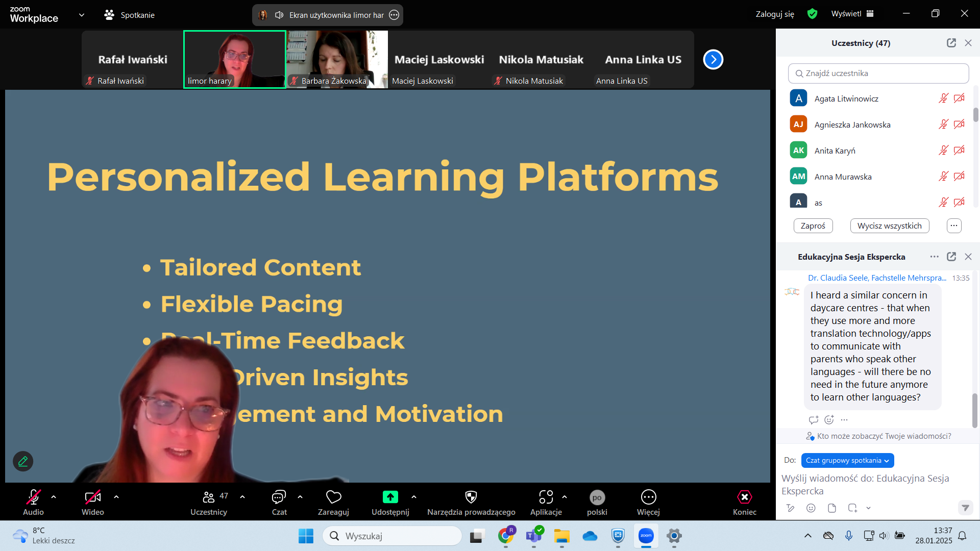This screenshot has width=980, height=551.
Task: Click the emoji icon in chat composer
Action: (811, 508)
